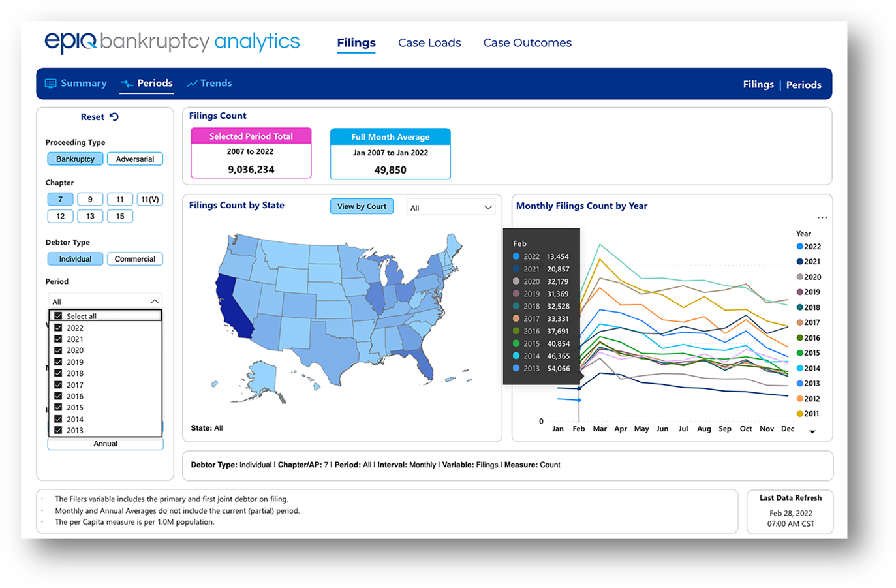Click the Full Month Average card
This screenshot has height=588, width=896.
[390, 154]
